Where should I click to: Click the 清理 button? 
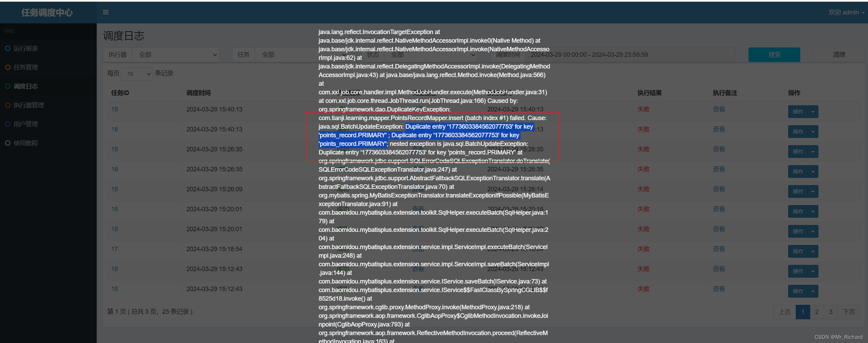pyautogui.click(x=839, y=55)
